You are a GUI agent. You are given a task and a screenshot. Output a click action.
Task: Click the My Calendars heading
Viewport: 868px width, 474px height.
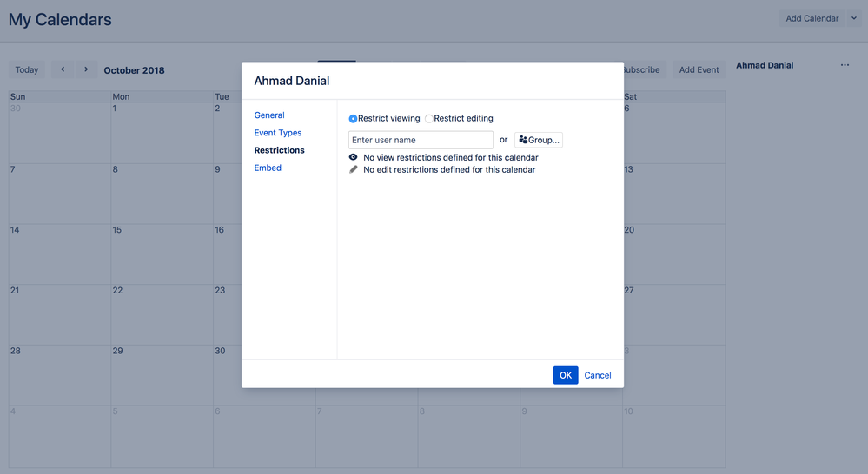[60, 19]
